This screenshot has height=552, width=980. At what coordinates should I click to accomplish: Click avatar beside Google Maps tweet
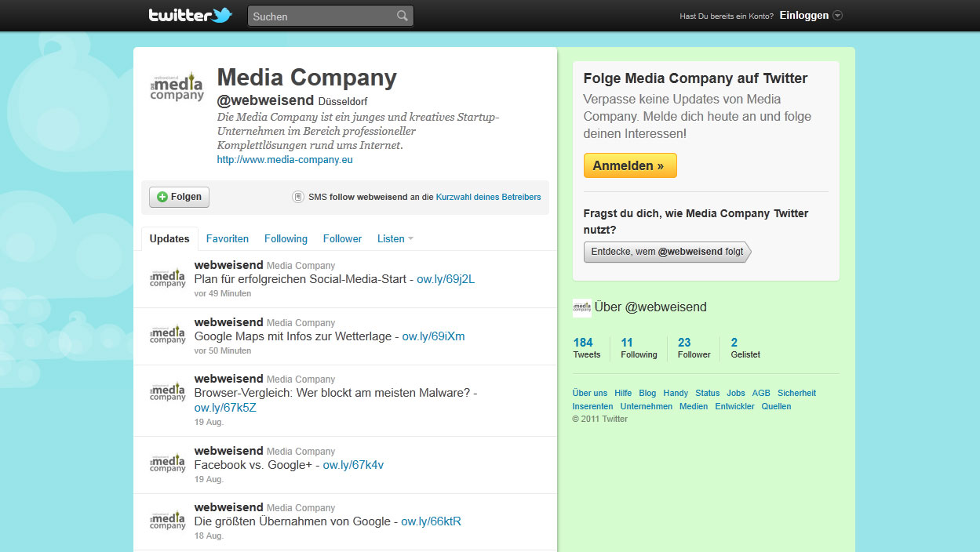coord(168,335)
